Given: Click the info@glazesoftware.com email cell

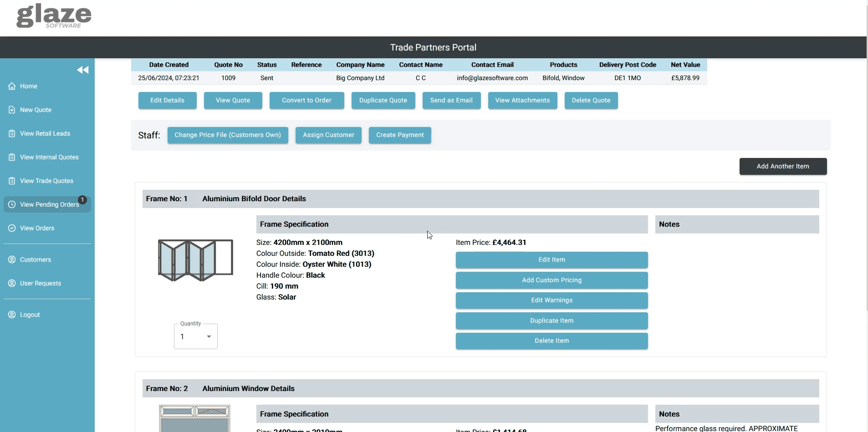Looking at the screenshot, I should (492, 78).
